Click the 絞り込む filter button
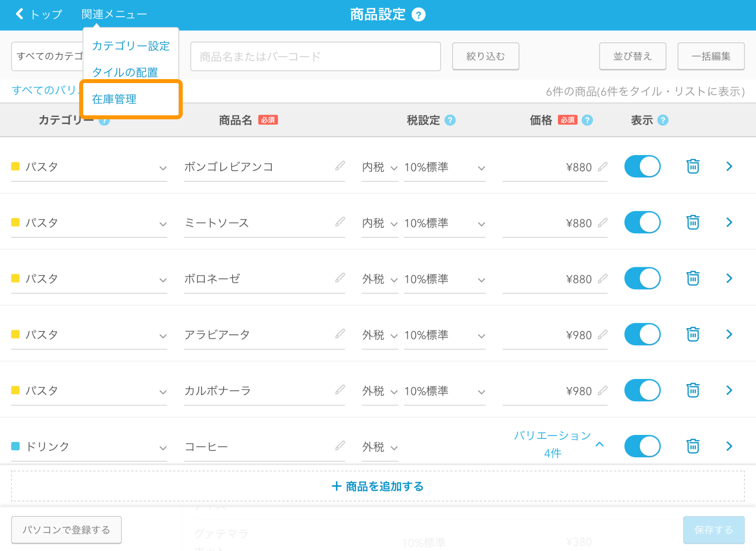This screenshot has width=756, height=551. coord(485,56)
